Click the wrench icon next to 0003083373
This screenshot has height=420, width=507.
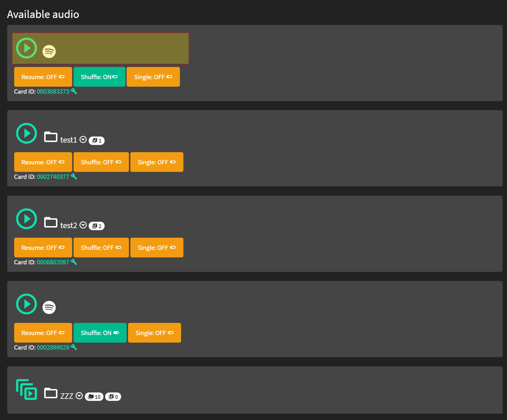[74, 91]
